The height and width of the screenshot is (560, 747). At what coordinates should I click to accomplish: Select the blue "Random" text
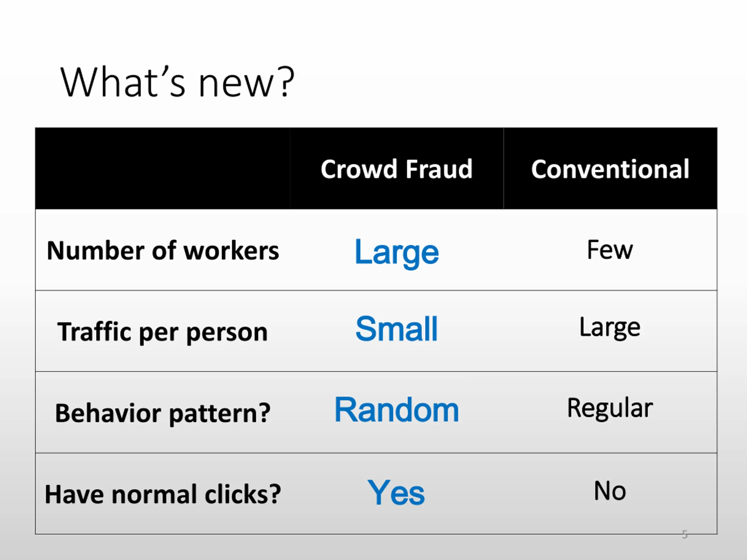(397, 410)
